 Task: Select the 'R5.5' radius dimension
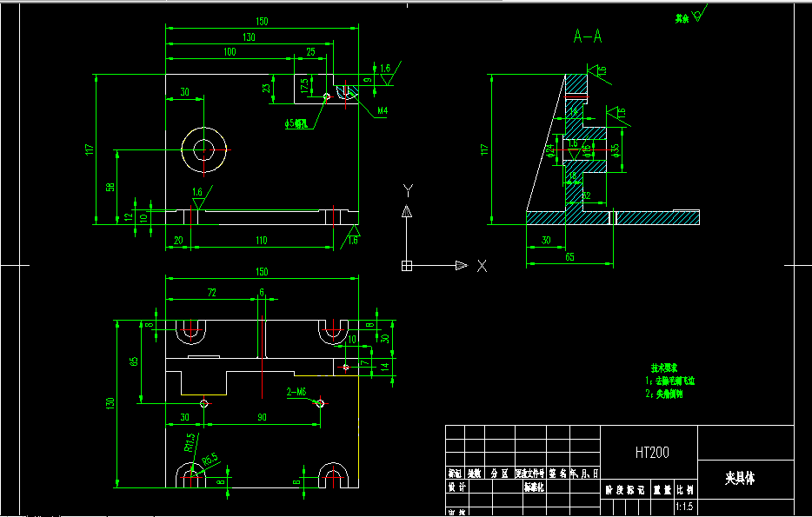210,459
